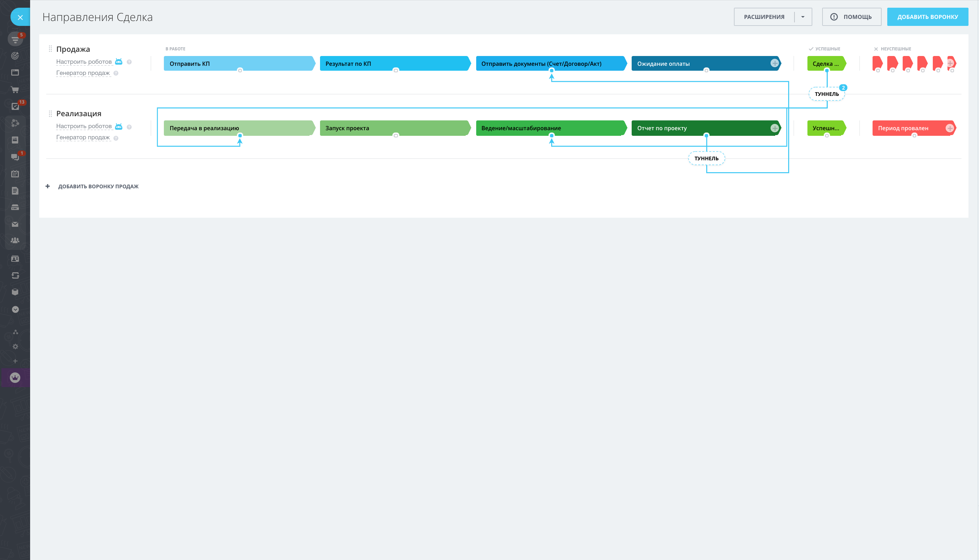Click the settings gear in left sidebar

tap(15, 346)
